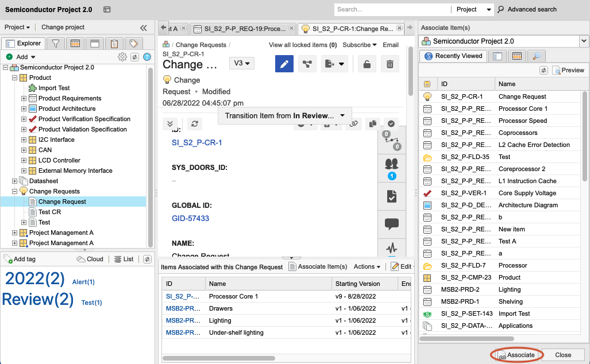
Task: Click the blue help question mark icon
Action: [x=147, y=57]
